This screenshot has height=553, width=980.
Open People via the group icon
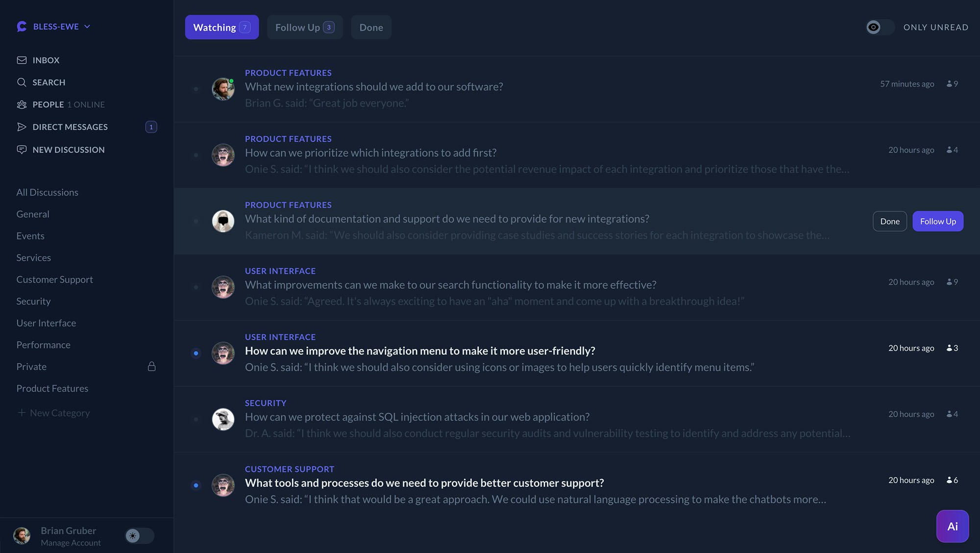pos(22,104)
